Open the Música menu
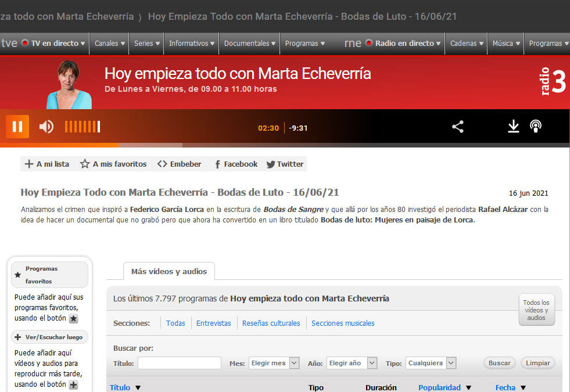This screenshot has width=570, height=392. (x=506, y=44)
